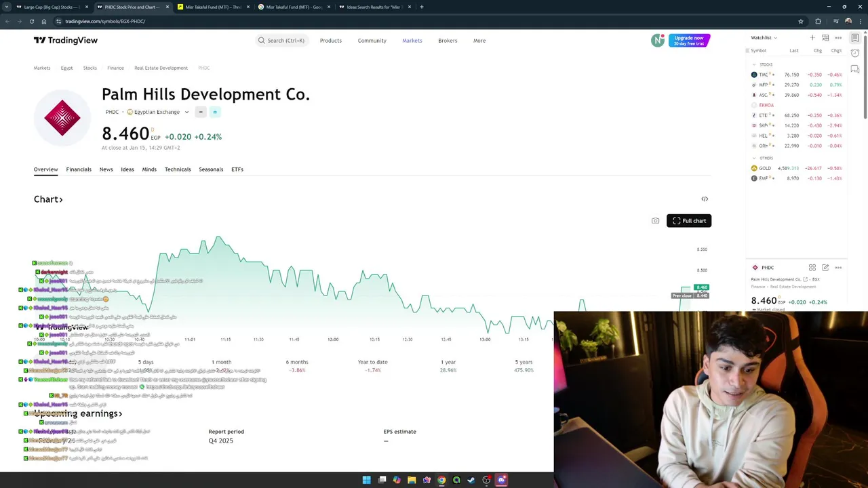Open a new browser tab
This screenshot has height=488, width=868.
tap(422, 7)
